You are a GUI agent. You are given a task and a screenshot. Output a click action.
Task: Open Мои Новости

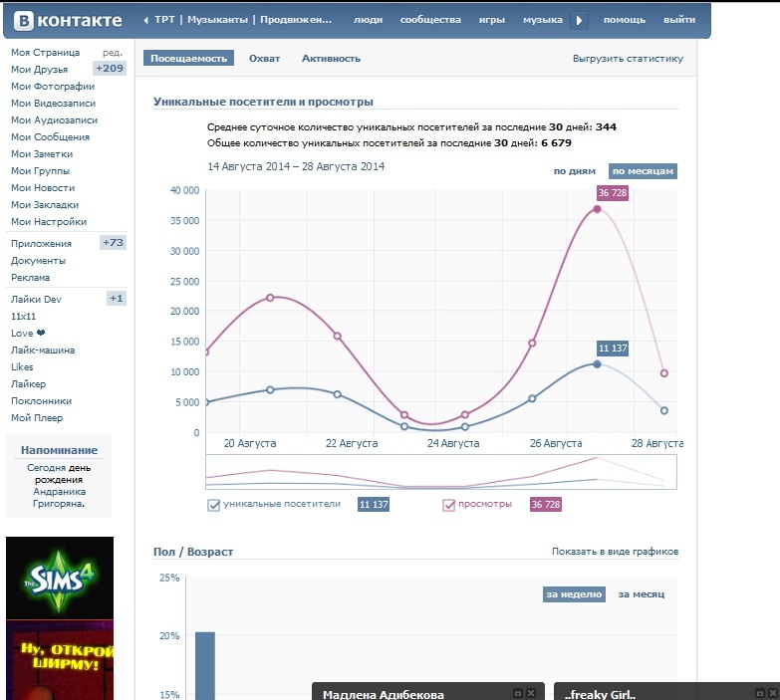(x=43, y=187)
